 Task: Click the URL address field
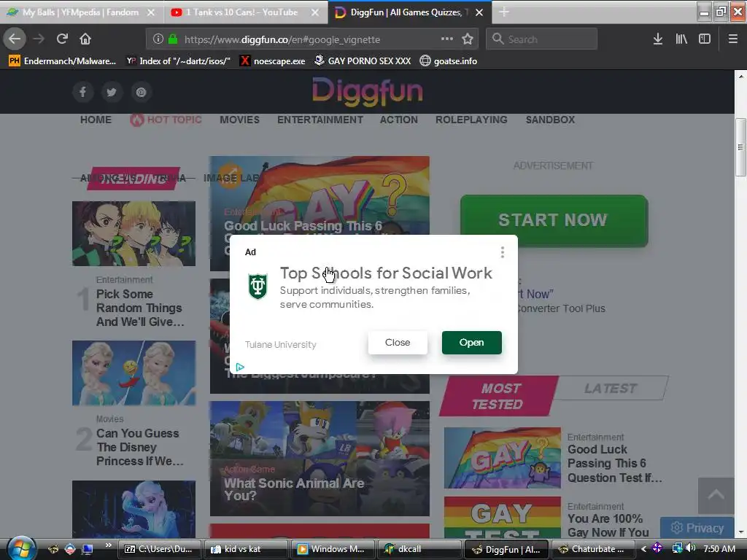click(311, 39)
